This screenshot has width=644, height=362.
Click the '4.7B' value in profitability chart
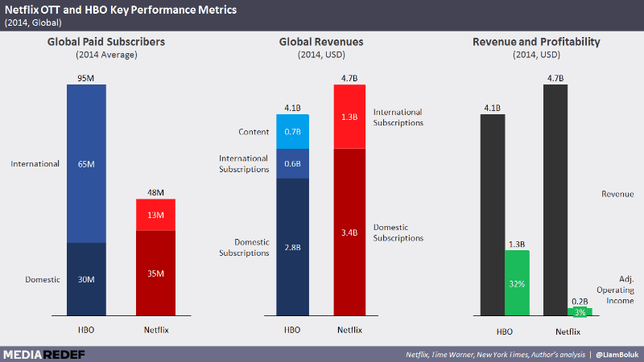pos(555,78)
